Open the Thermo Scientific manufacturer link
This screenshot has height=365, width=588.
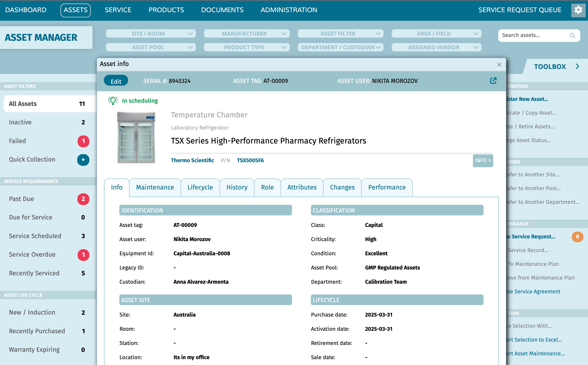point(192,160)
